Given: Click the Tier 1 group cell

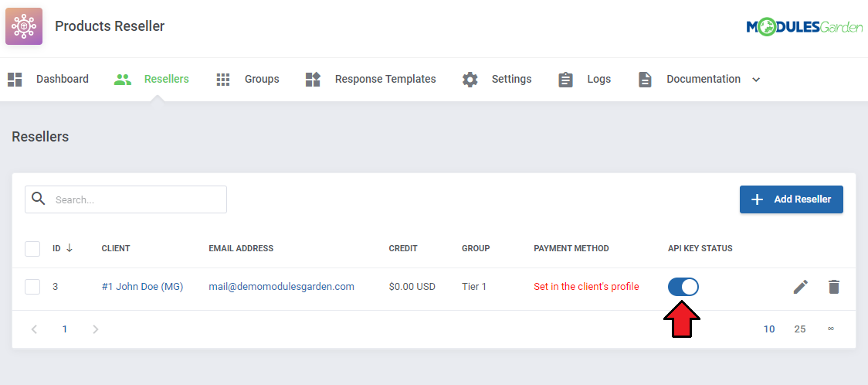Looking at the screenshot, I should pos(474,286).
